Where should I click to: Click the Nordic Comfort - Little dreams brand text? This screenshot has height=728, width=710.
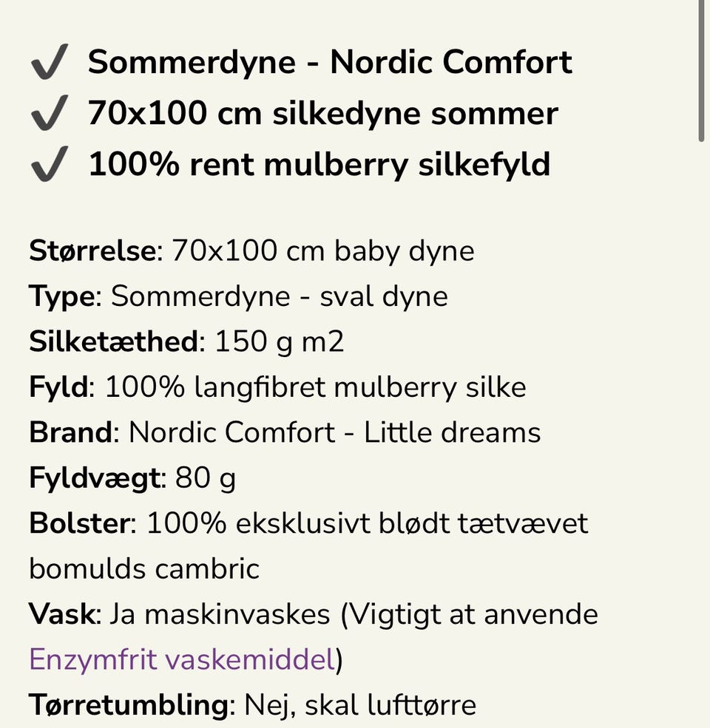pyautogui.click(x=335, y=432)
